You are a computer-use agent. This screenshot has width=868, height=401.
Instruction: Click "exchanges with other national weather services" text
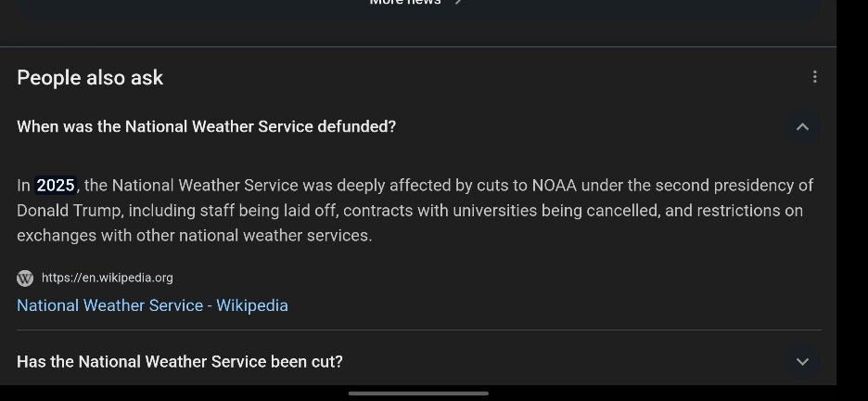(193, 236)
